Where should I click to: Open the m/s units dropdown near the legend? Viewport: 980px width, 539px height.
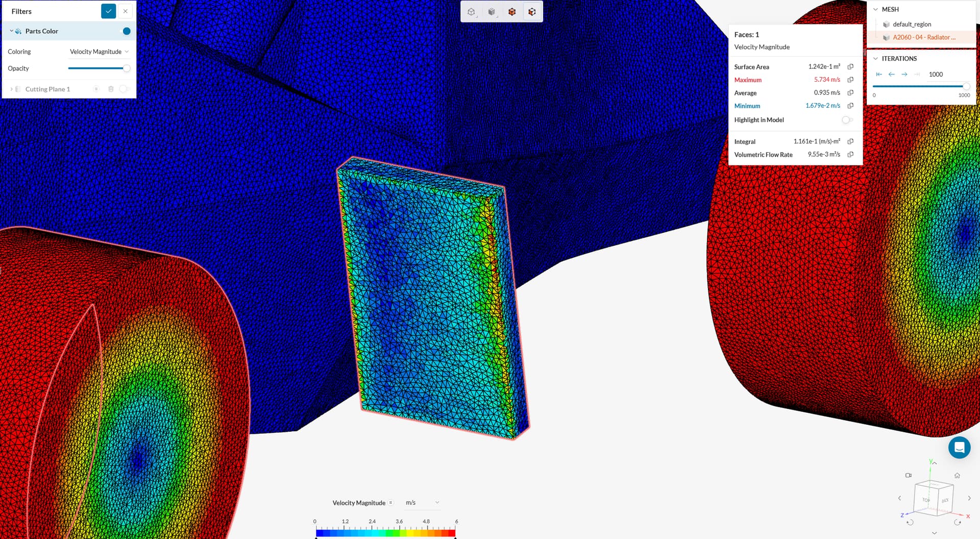[422, 503]
